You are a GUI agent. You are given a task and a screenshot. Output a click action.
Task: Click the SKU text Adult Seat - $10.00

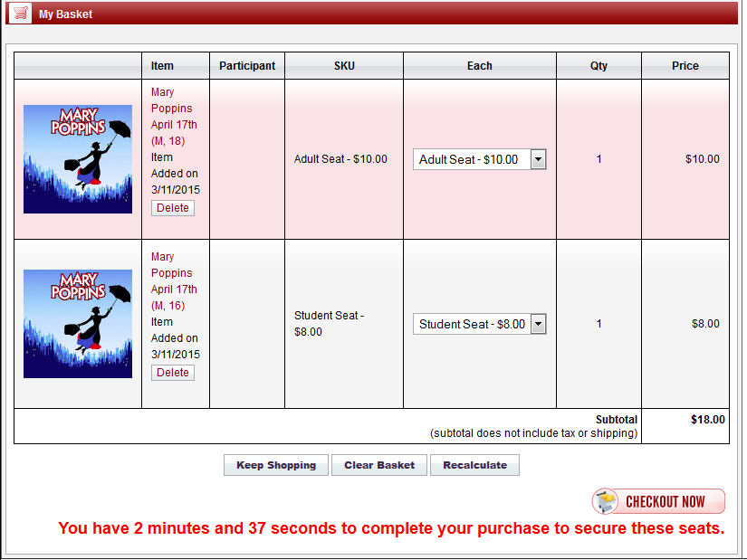click(340, 159)
